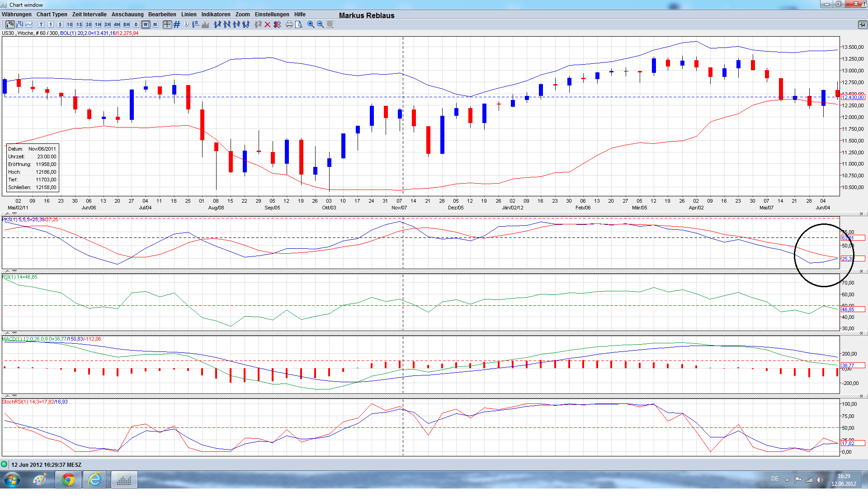This screenshot has height=498, width=868.
Task: Switch to the line chart icon
Action: click(x=29, y=24)
